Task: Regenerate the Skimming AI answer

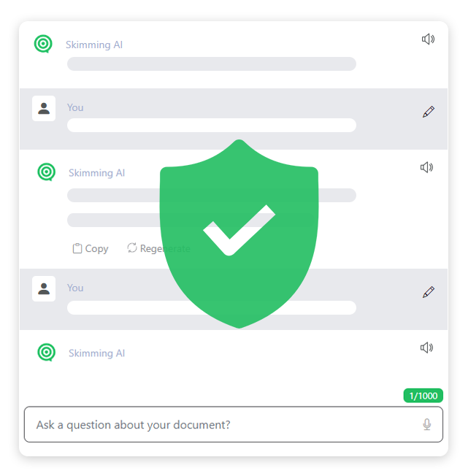Action: click(x=158, y=248)
